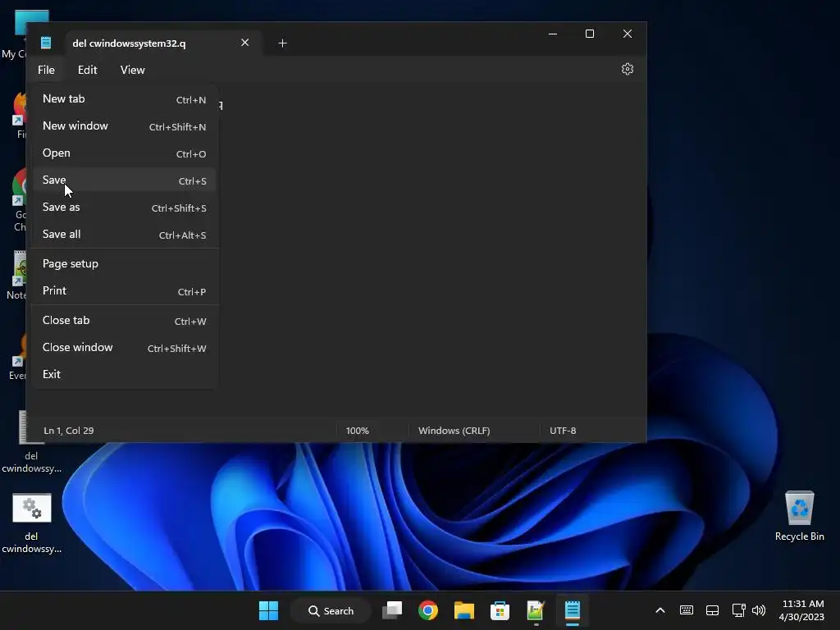Open the volume speaker tray icon
Viewport: 840px width, 630px height.
(759, 610)
